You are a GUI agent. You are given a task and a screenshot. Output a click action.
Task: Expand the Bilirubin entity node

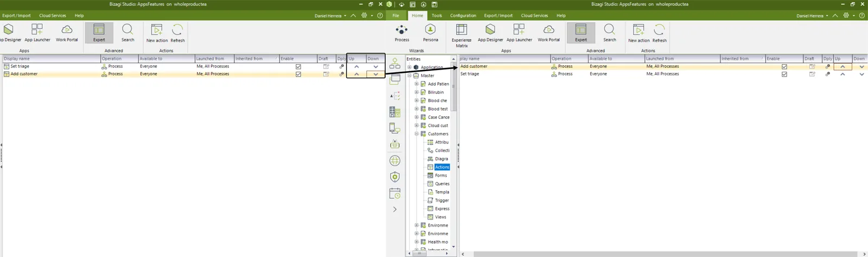click(x=417, y=92)
